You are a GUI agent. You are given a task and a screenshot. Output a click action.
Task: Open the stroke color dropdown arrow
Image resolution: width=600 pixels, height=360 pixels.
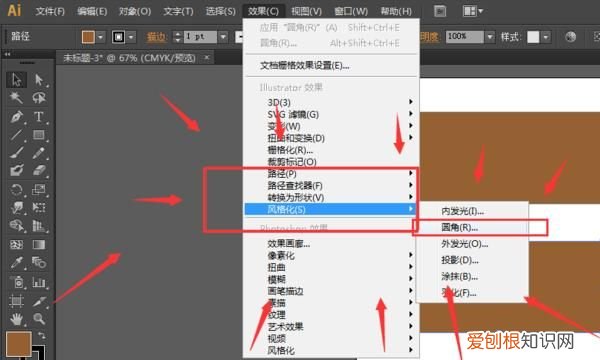(131, 37)
